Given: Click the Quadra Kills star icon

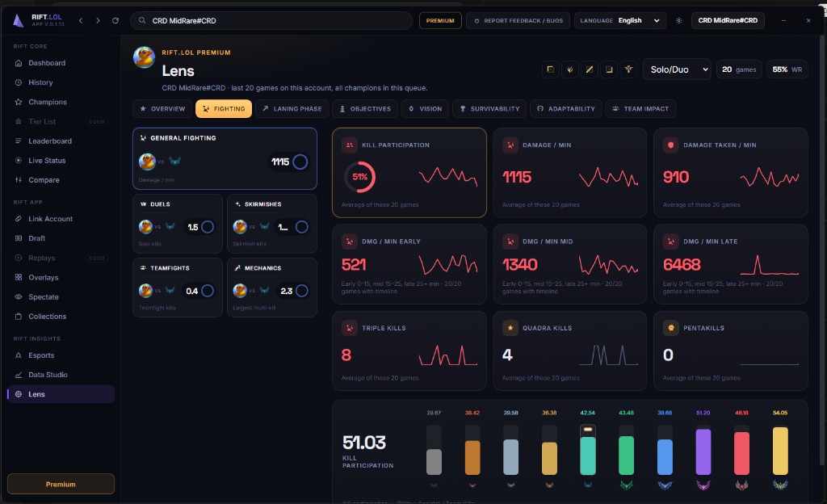Looking at the screenshot, I should tap(510, 328).
